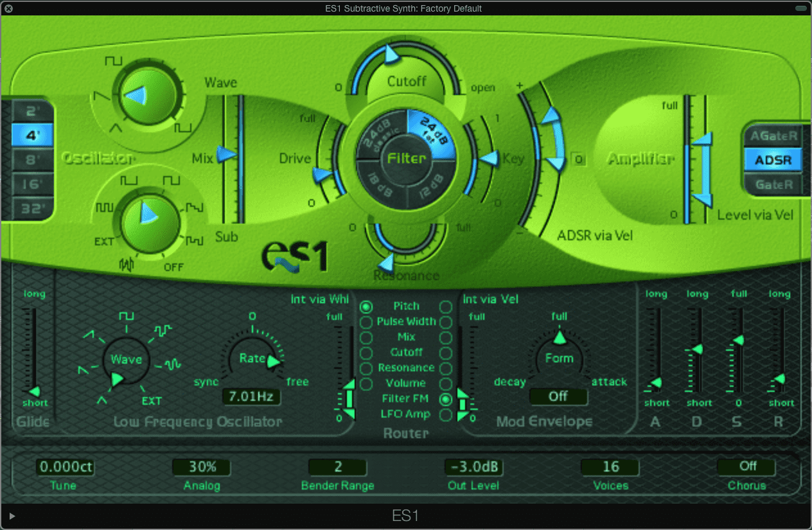Open the Mod Envelope mode field showing Off

(558, 397)
